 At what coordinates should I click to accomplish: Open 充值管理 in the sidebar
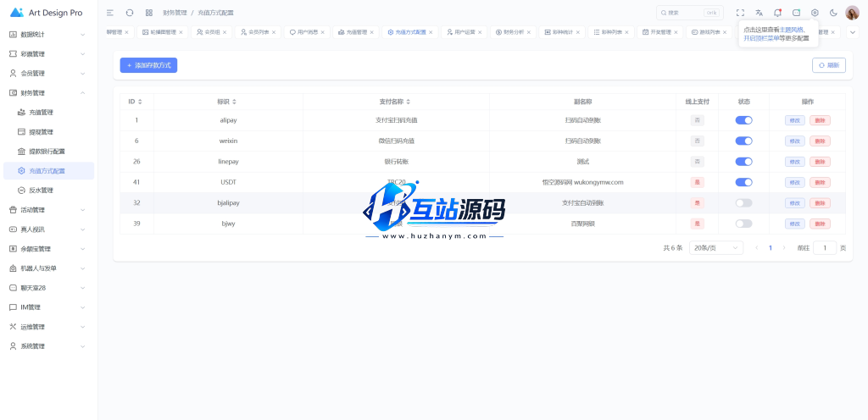48,112
